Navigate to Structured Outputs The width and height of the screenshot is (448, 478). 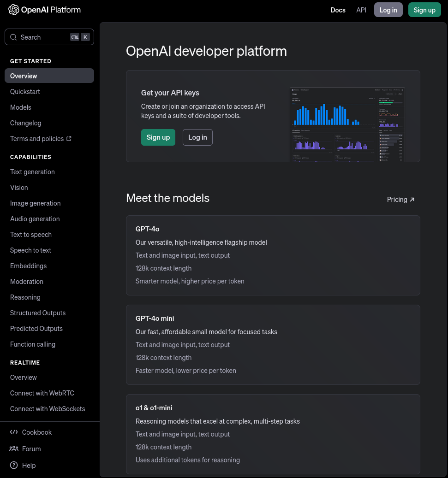(38, 313)
